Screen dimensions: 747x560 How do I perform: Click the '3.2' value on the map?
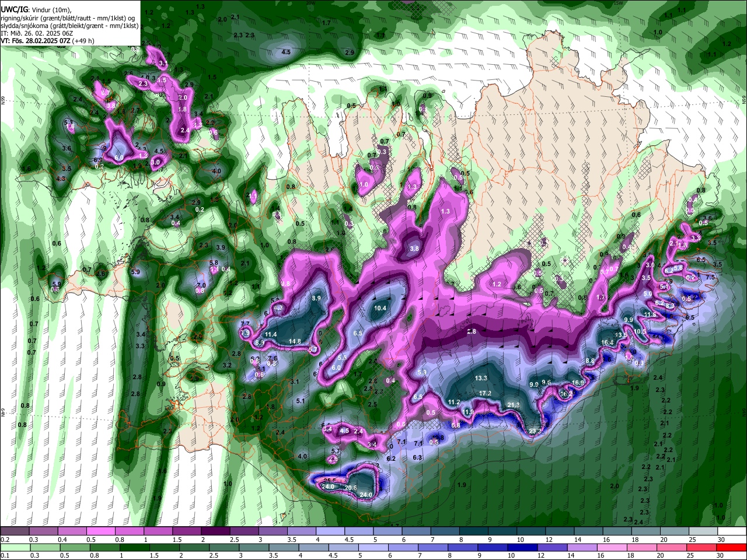coord(228,365)
